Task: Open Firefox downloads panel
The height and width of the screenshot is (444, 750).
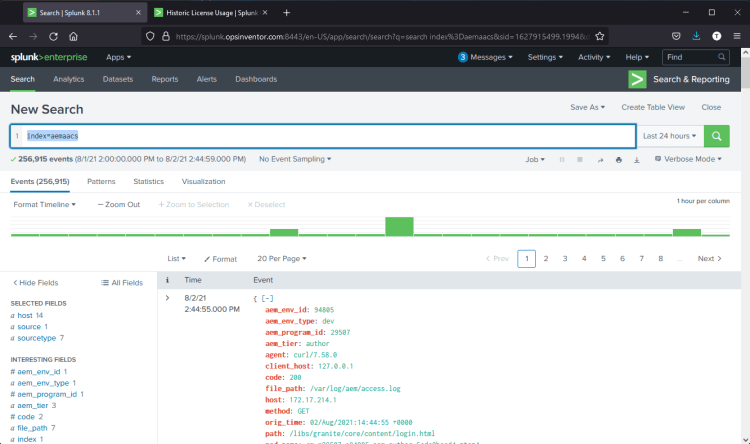Action: 696,36
